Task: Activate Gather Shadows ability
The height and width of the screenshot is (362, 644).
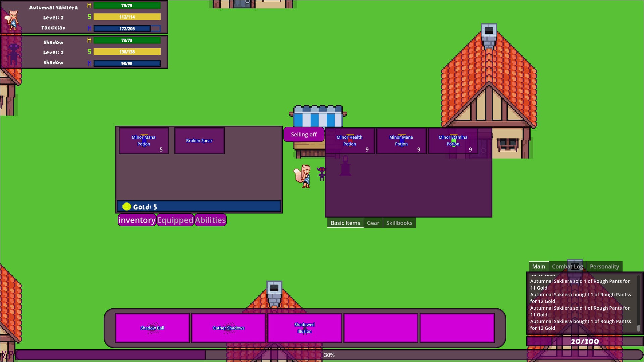Action: tap(228, 328)
